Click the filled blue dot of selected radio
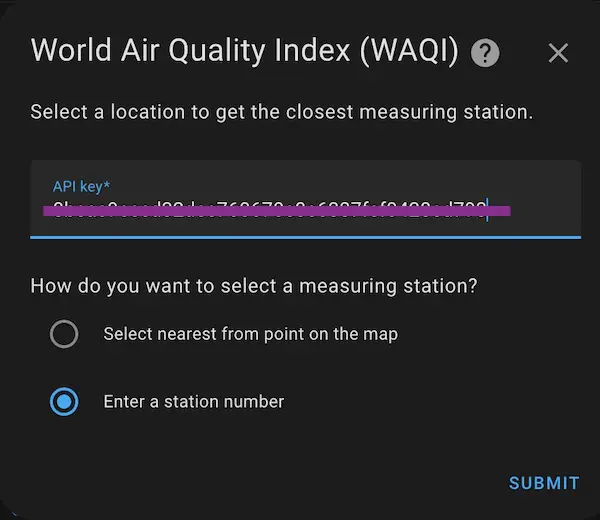The width and height of the screenshot is (600, 520). coord(64,402)
